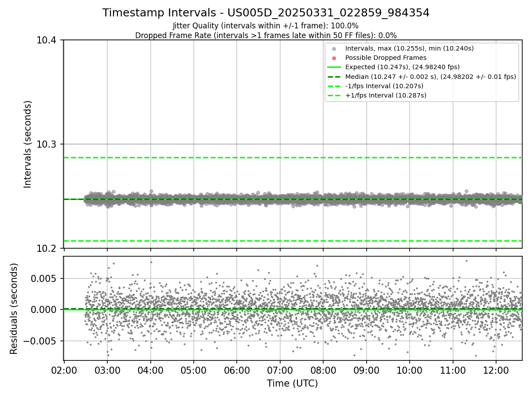Screen dimensions: 532x399
Task: Select the 'Jitter Quality' subtitle line
Action: coord(266,26)
